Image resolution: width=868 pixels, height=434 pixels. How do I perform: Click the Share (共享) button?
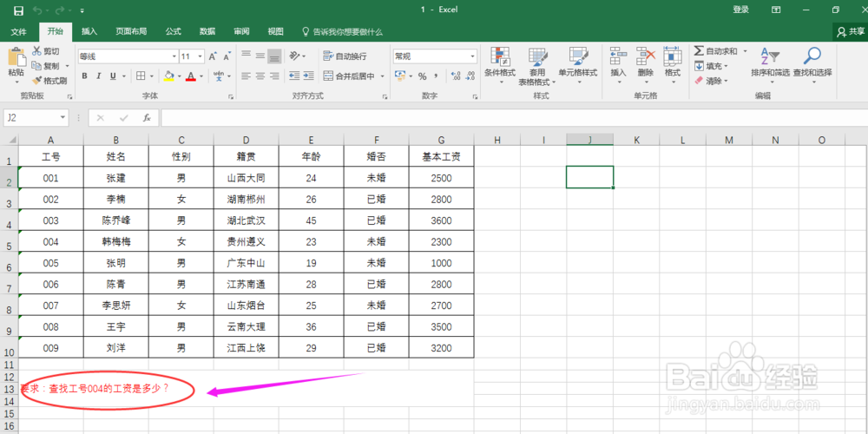(851, 32)
